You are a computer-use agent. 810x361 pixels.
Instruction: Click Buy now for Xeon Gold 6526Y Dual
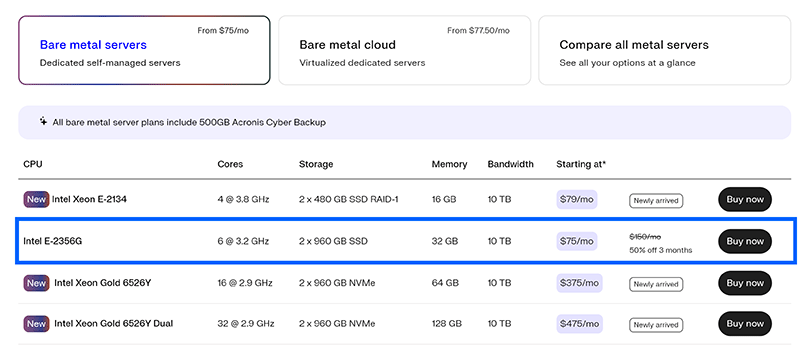(744, 324)
